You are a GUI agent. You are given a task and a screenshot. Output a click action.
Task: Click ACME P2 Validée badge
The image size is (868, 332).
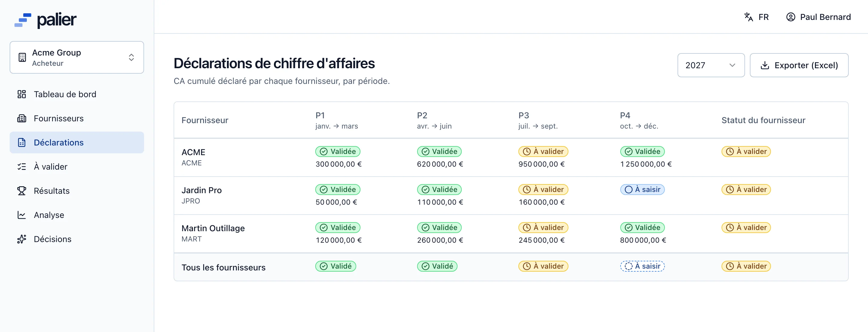(x=439, y=152)
